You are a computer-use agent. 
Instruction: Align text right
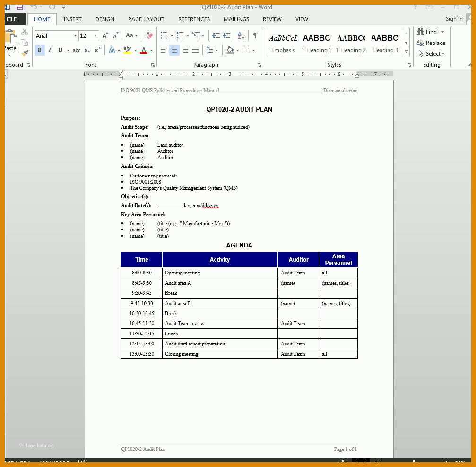tap(184, 50)
